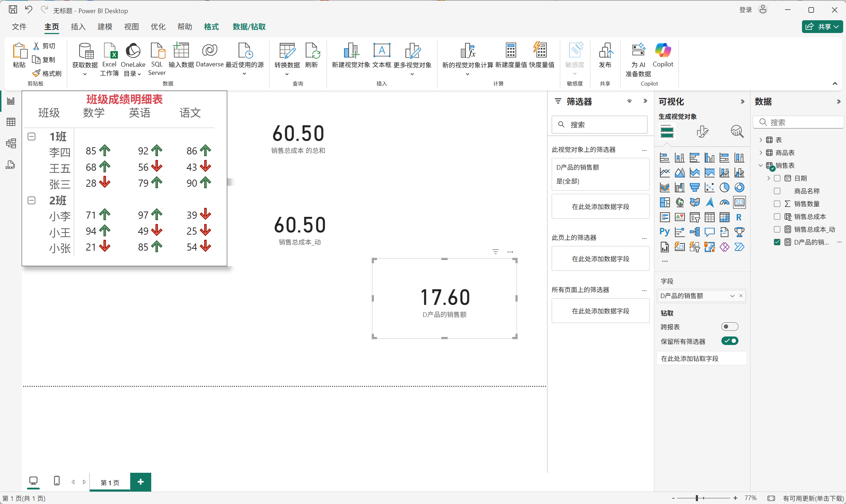This screenshot has width=846, height=504.
Task: Collapse the 1班 group in the matrix
Action: pos(32,137)
